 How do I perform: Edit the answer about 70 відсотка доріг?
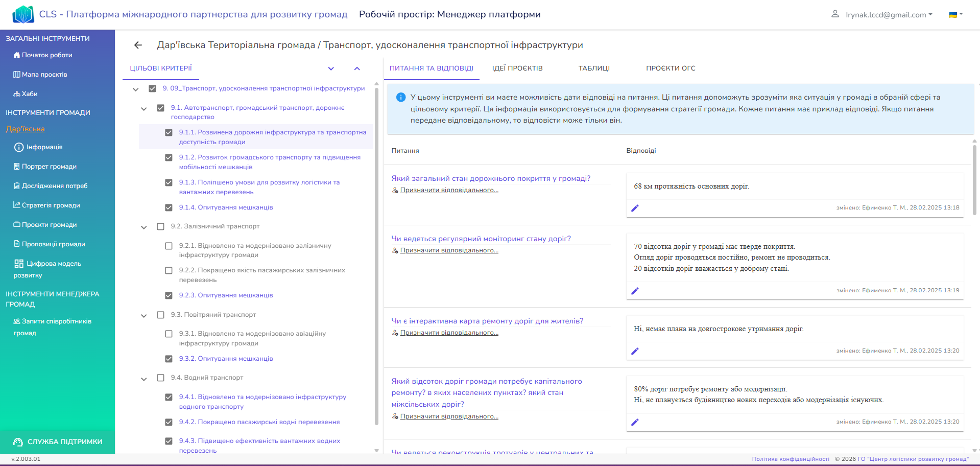[635, 291]
